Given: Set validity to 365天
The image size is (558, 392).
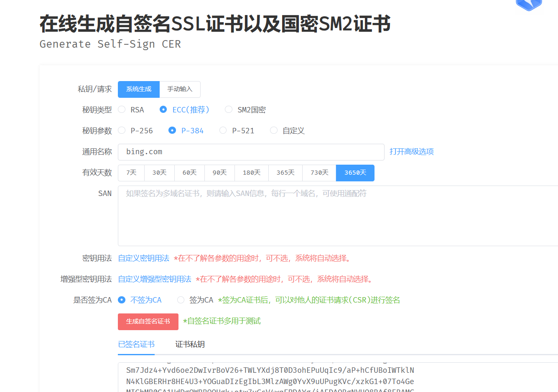Looking at the screenshot, I should (285, 173).
